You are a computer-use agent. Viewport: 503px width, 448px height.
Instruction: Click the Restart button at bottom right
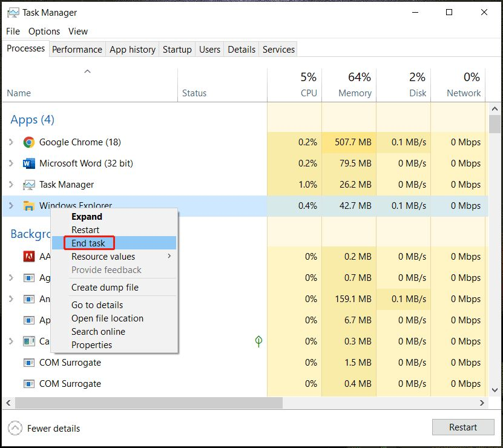[x=463, y=427]
